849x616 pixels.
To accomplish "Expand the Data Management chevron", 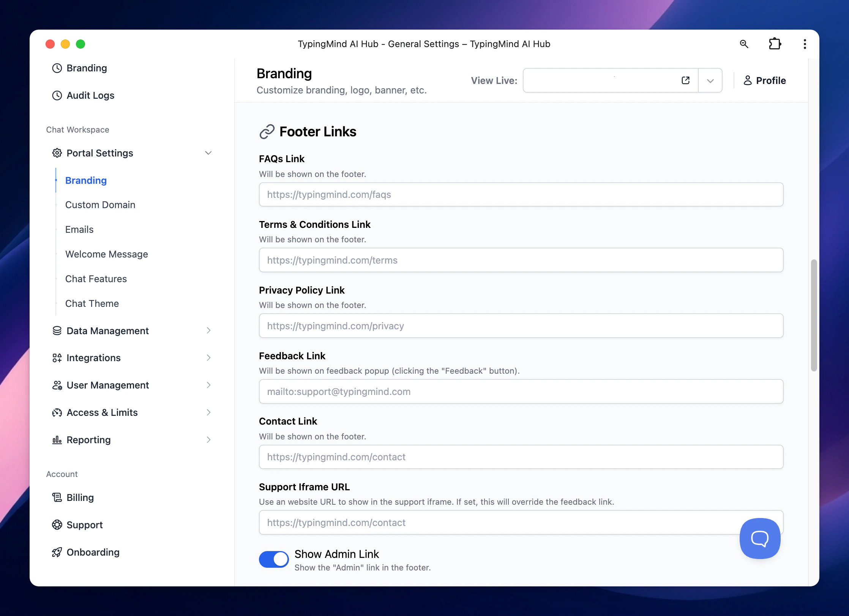I will click(x=208, y=330).
